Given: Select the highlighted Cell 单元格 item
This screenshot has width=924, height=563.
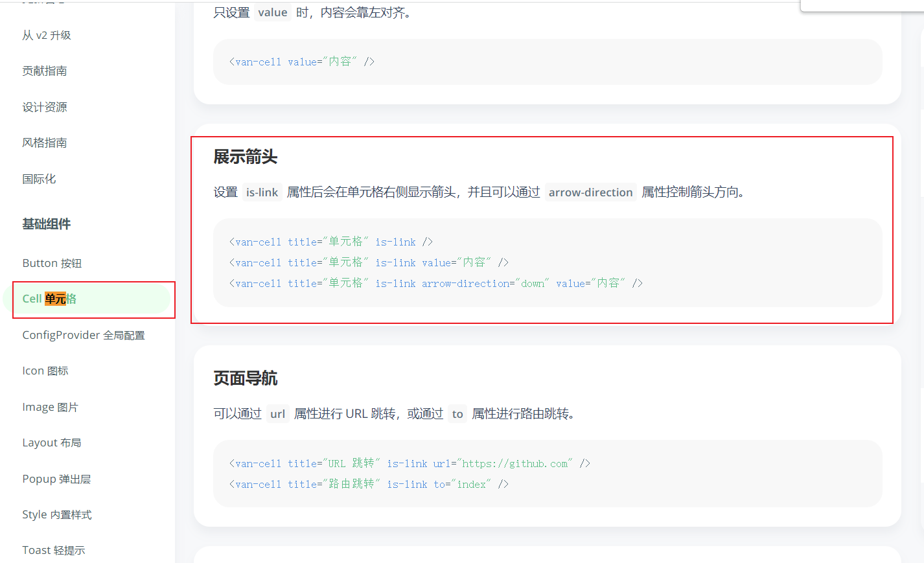Looking at the screenshot, I should tap(49, 299).
